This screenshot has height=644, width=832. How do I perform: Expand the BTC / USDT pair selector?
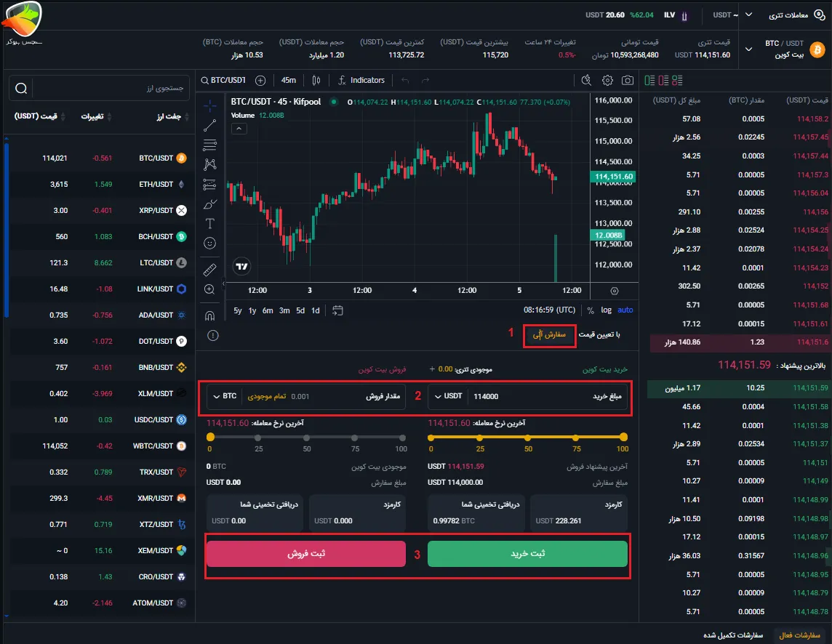(749, 49)
